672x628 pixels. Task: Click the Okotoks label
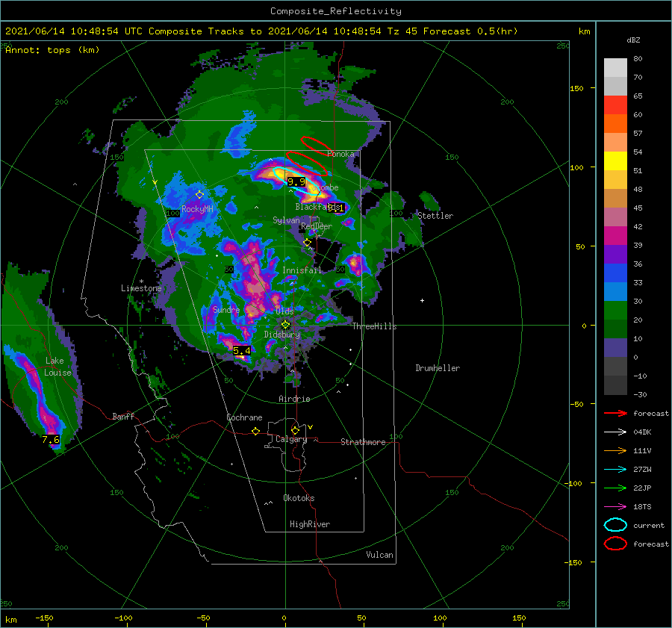coord(299,498)
